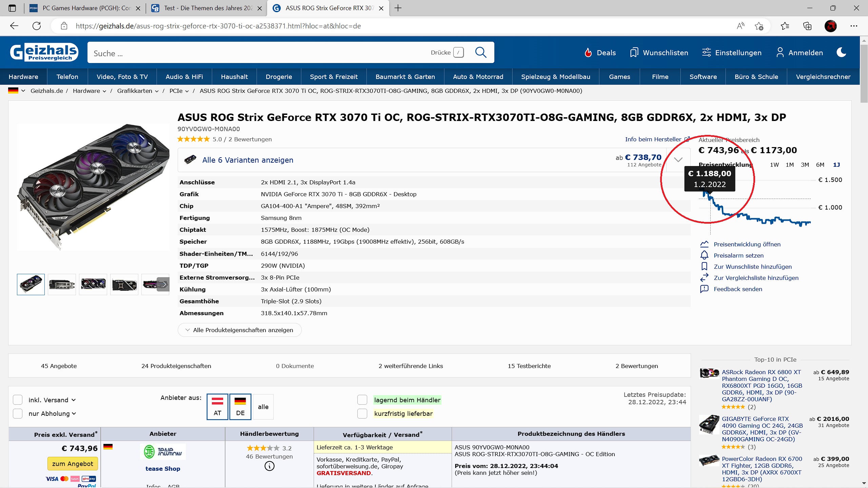Click Preisalarm setzen bell icon

tap(704, 255)
